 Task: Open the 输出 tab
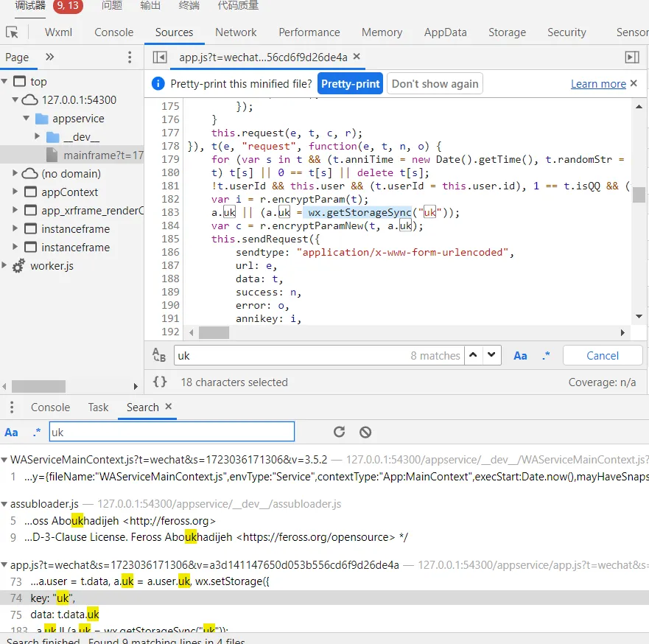coord(150,5)
